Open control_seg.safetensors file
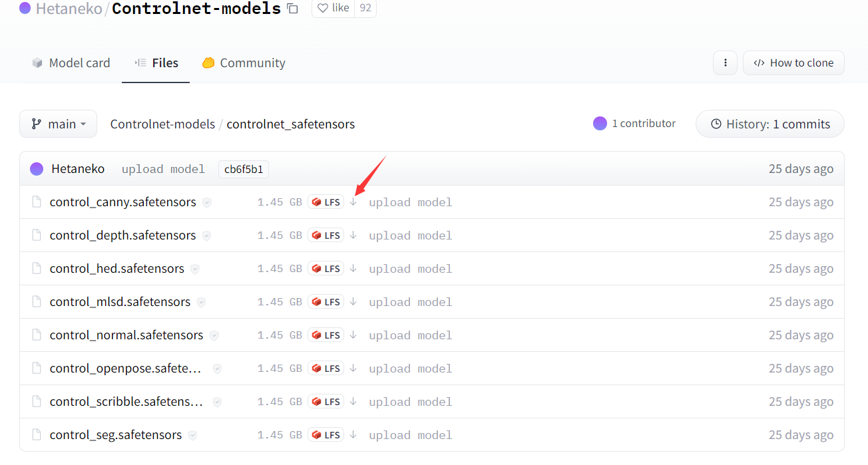868x465 pixels. point(116,435)
